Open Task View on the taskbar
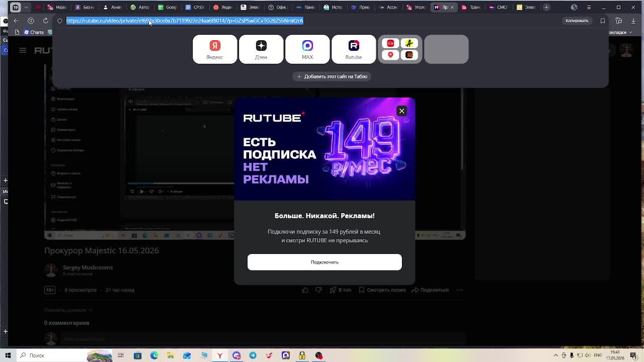Screen dimensions: 644x362 point(121,355)
